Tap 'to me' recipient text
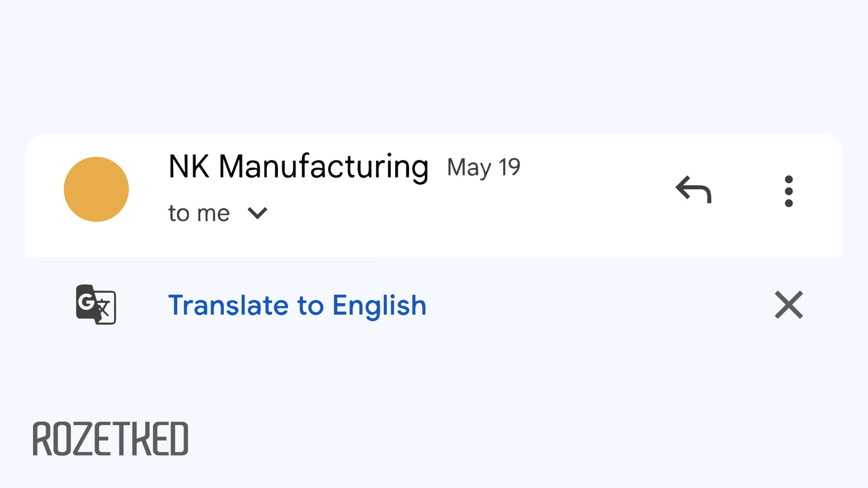The width and height of the screenshot is (868, 488). [x=198, y=213]
